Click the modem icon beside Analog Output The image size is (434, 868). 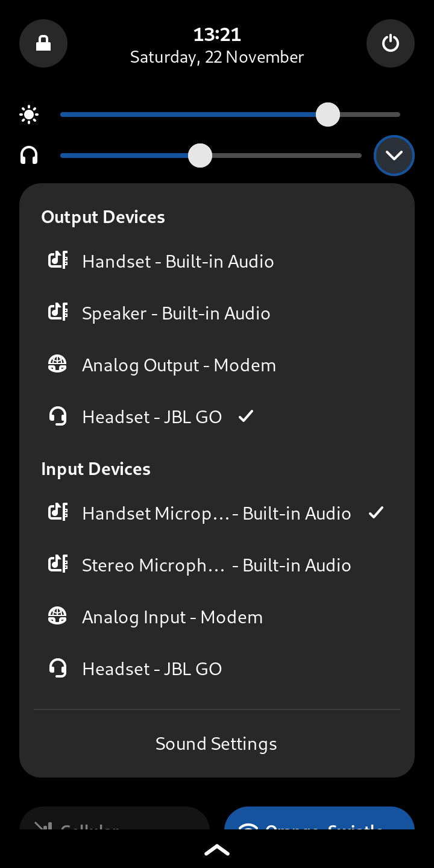point(58,364)
